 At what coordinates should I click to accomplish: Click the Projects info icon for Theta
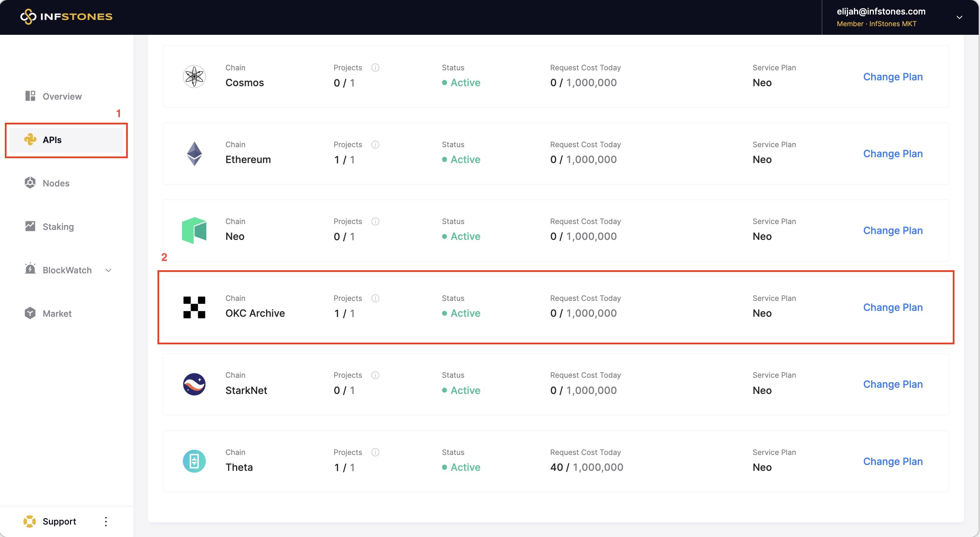[375, 452]
